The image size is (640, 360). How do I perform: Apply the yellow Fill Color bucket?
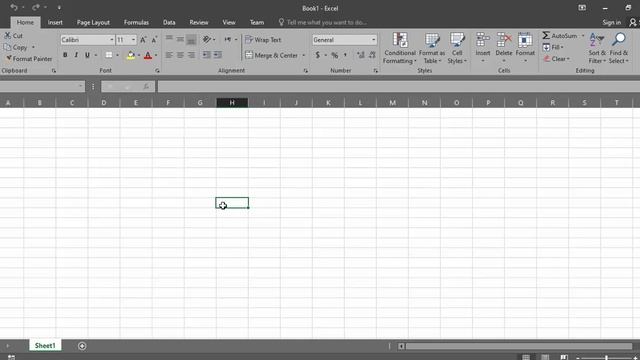tap(131, 55)
